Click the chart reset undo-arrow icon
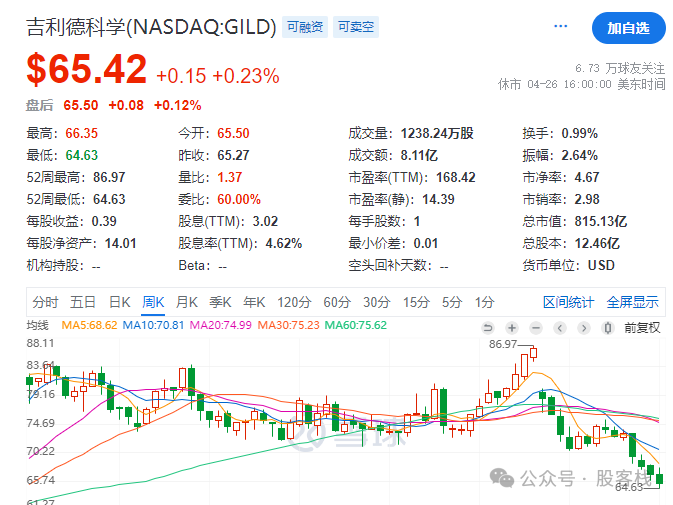Viewport: 673px width, 505px height. [x=488, y=328]
